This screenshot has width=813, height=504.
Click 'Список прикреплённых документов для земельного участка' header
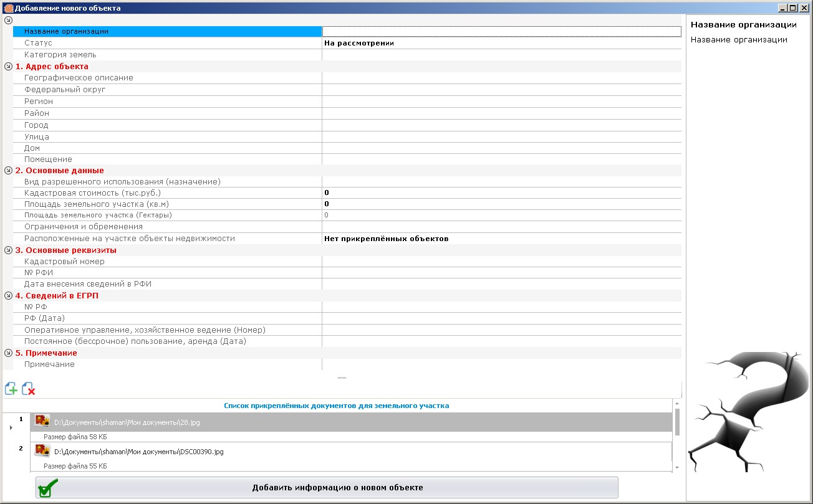coord(336,406)
